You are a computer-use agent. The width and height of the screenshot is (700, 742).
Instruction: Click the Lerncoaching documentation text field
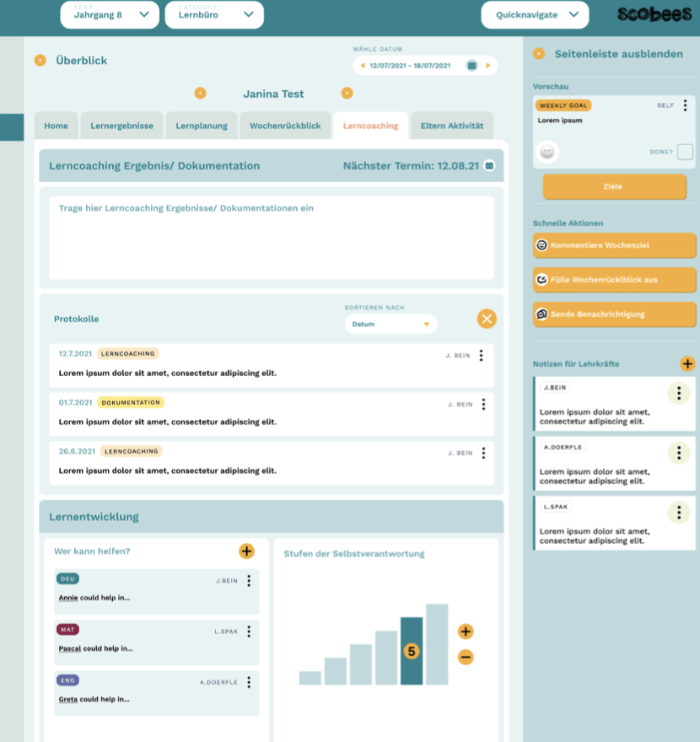(x=271, y=237)
